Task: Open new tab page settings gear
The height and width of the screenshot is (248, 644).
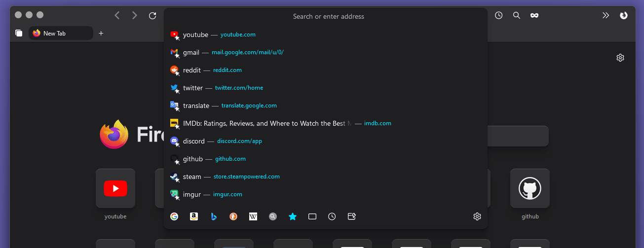Action: [x=620, y=58]
